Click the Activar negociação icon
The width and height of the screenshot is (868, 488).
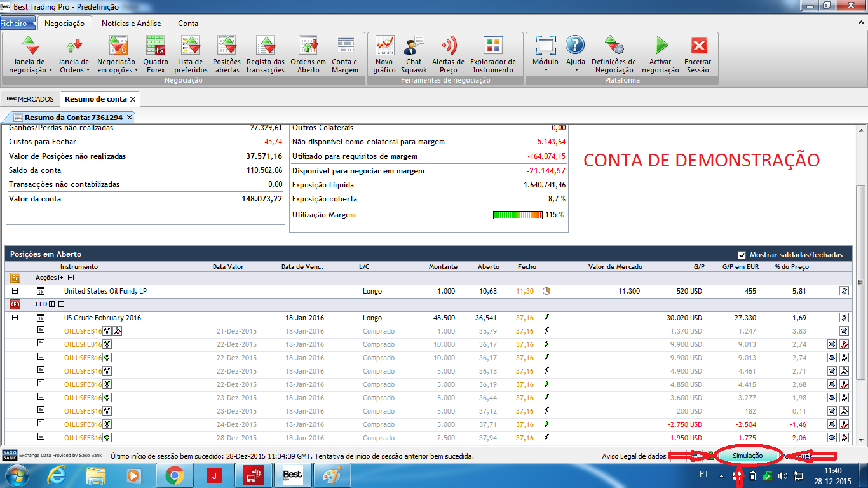point(660,54)
